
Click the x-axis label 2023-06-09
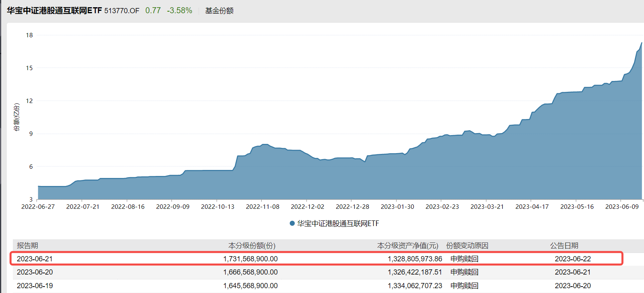(622, 207)
